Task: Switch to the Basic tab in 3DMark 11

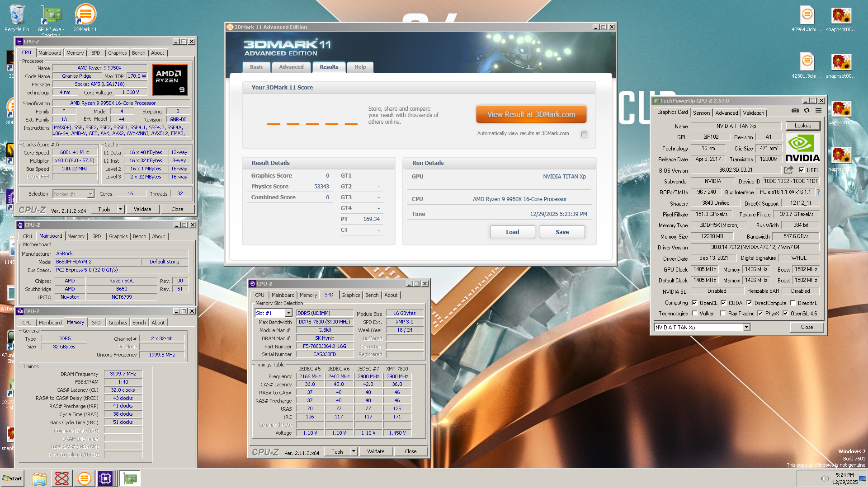Action: coord(257,67)
